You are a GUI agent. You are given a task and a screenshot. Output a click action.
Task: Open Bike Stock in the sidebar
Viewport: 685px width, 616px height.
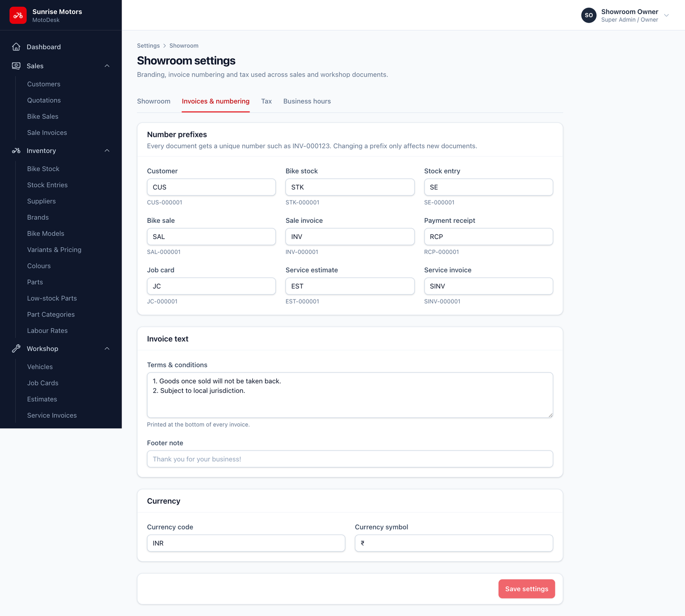tap(43, 169)
